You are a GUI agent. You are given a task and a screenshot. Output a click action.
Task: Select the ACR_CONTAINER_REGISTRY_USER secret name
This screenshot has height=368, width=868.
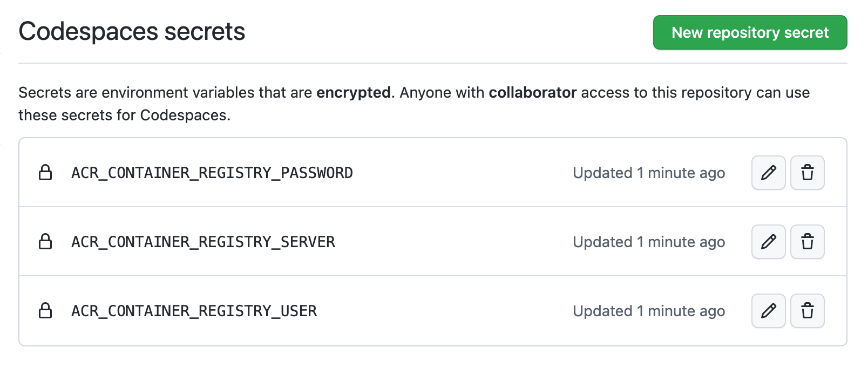click(194, 311)
